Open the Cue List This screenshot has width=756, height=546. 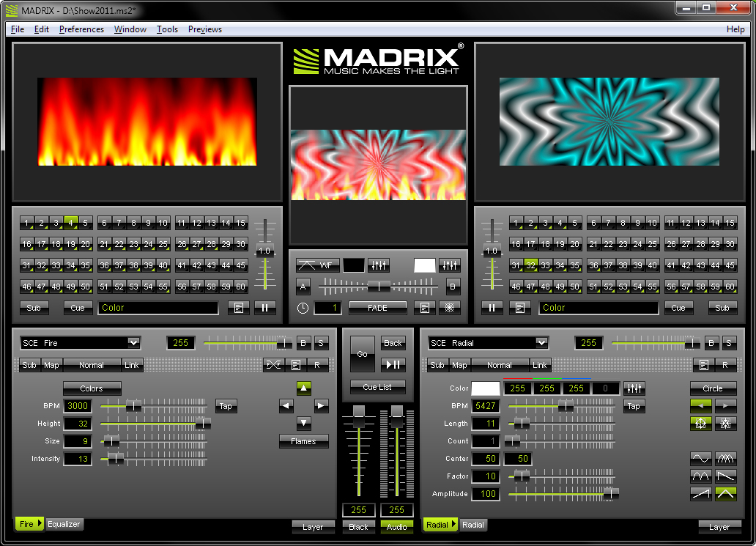pos(377,387)
